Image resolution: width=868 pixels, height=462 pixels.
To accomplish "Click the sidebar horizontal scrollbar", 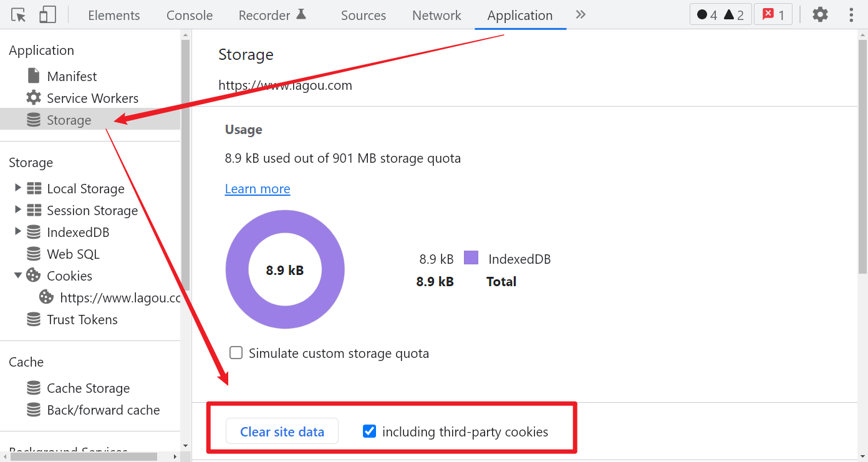I will pos(84,457).
